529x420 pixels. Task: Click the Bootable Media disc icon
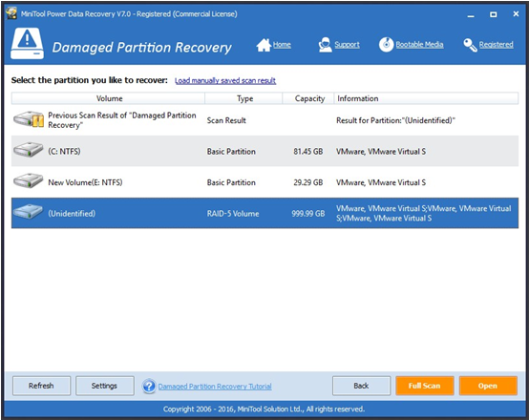click(x=386, y=45)
